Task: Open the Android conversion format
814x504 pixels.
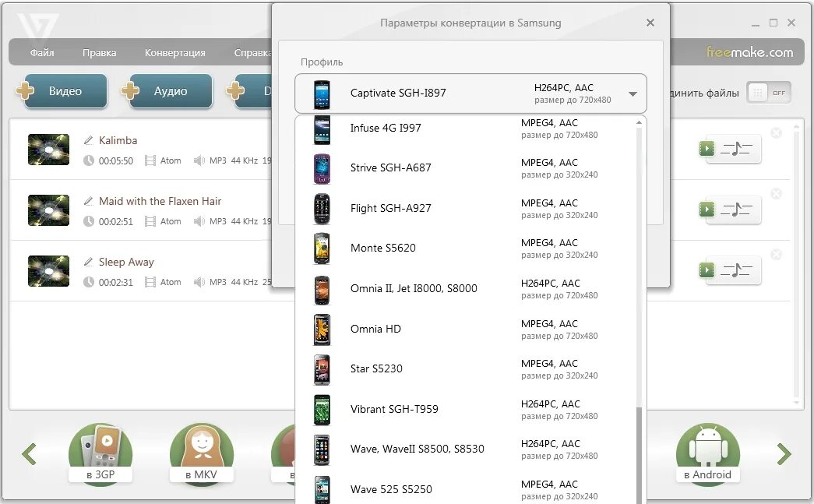Action: click(707, 453)
